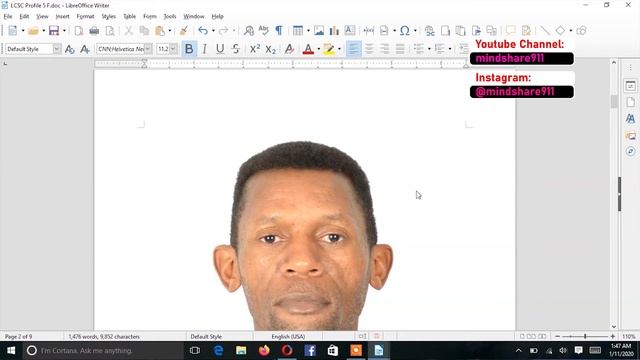Click the Cortana search box
This screenshot has width=640, height=360.
click(x=103, y=351)
